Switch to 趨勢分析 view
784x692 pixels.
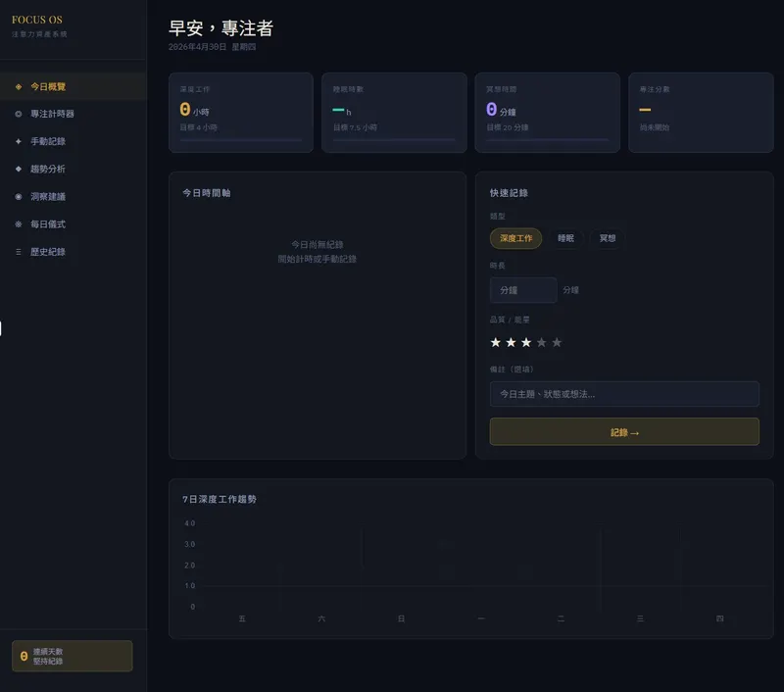pos(73,169)
